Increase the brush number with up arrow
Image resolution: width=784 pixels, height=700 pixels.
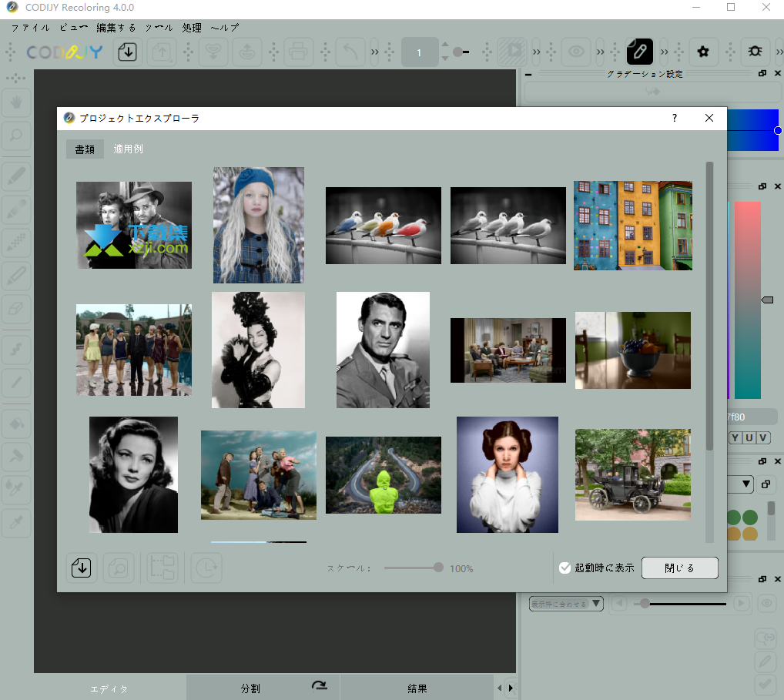[x=445, y=45]
